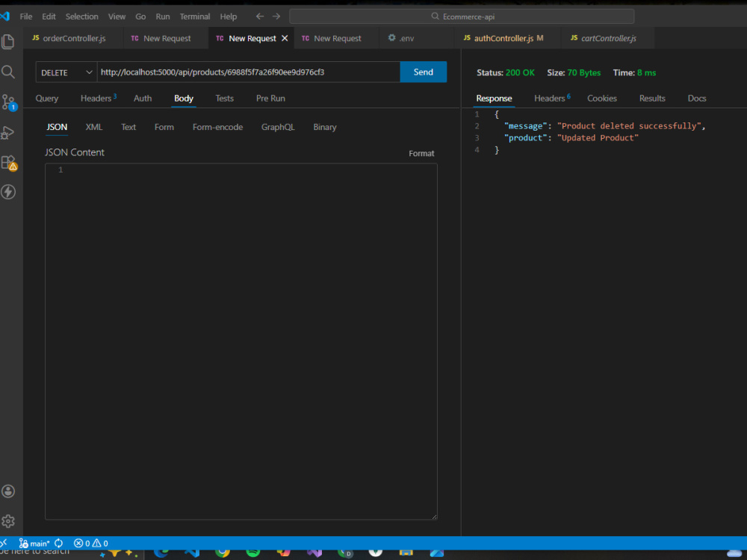Open the Manage gear in activity bar
Viewport: 747px width, 560px height.
click(x=8, y=521)
